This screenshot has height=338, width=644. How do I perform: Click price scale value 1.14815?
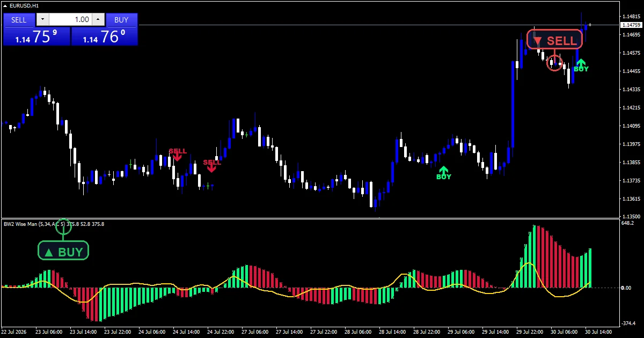[x=631, y=16]
